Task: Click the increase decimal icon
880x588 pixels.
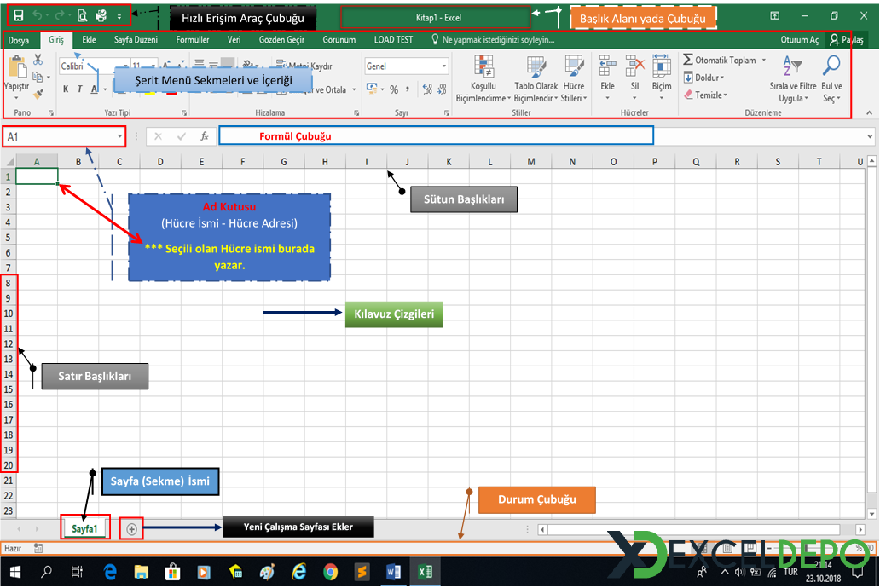Action: click(x=428, y=89)
